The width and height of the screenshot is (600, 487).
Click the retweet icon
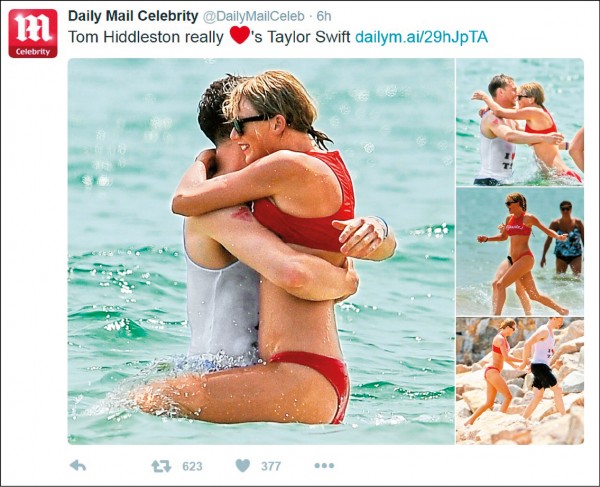click(161, 466)
